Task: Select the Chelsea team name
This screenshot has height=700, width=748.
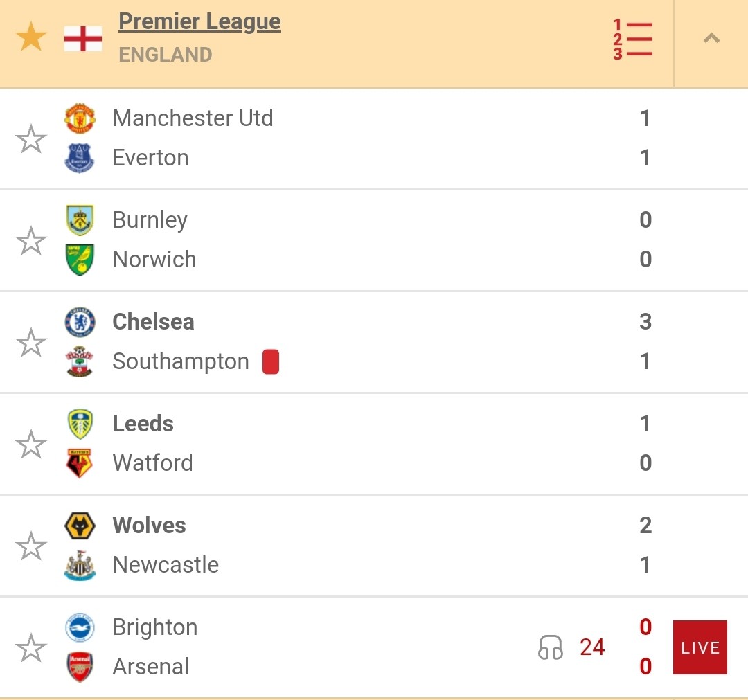Action: (153, 322)
